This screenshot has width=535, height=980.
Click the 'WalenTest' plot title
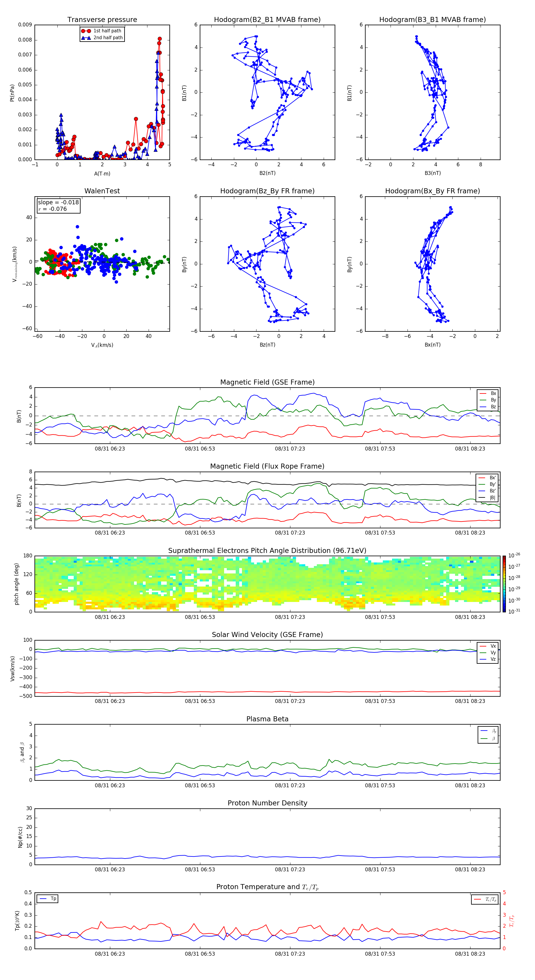coord(102,191)
